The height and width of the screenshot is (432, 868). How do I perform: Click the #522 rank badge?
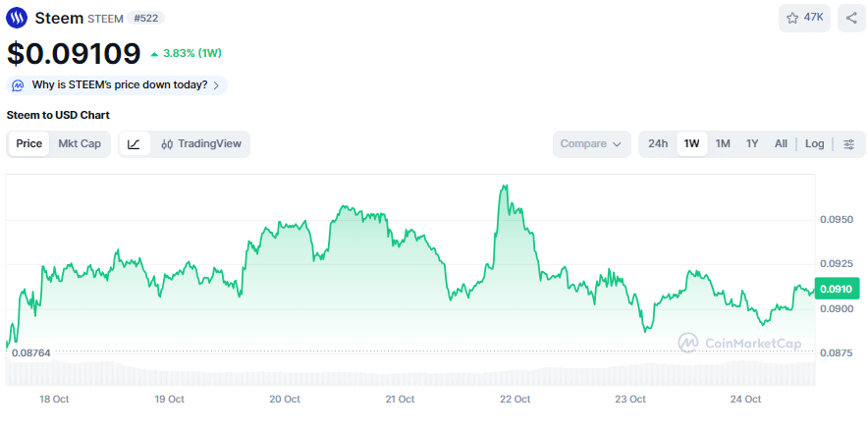point(146,18)
